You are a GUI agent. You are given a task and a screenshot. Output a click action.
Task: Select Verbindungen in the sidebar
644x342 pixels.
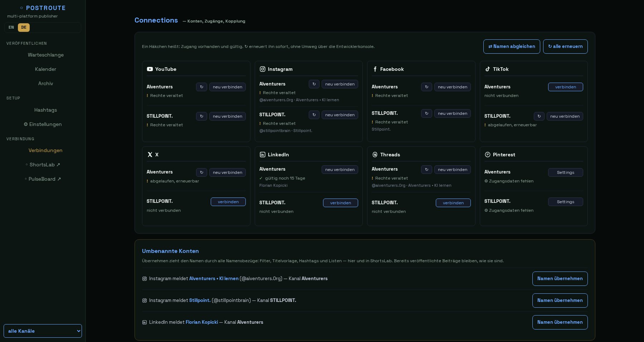click(46, 150)
